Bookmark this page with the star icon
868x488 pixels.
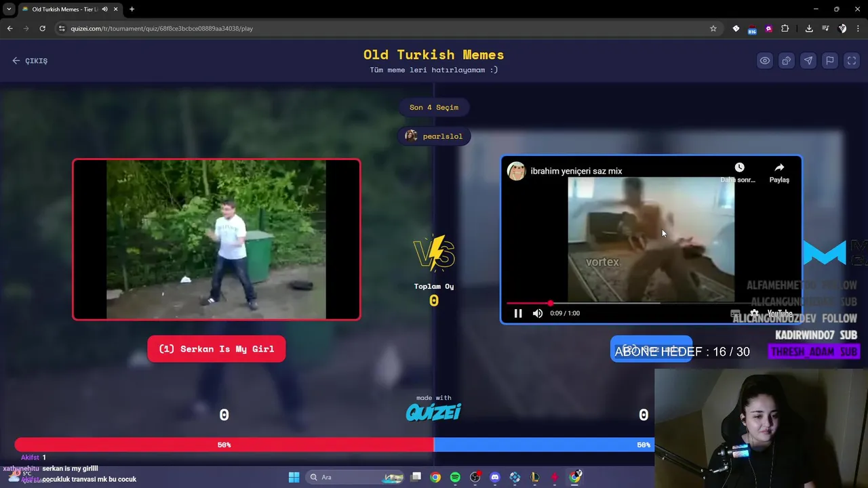[x=713, y=28]
